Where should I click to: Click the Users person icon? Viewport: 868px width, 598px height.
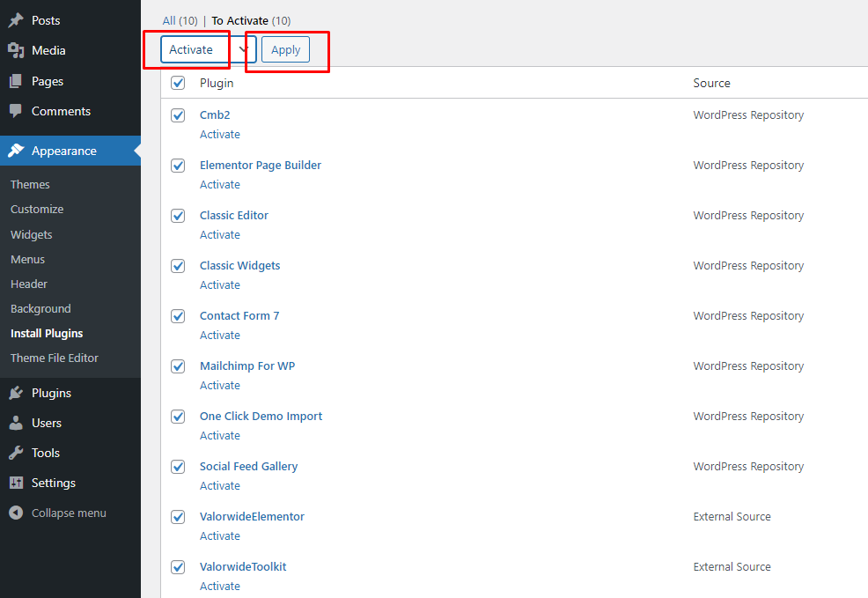16,423
